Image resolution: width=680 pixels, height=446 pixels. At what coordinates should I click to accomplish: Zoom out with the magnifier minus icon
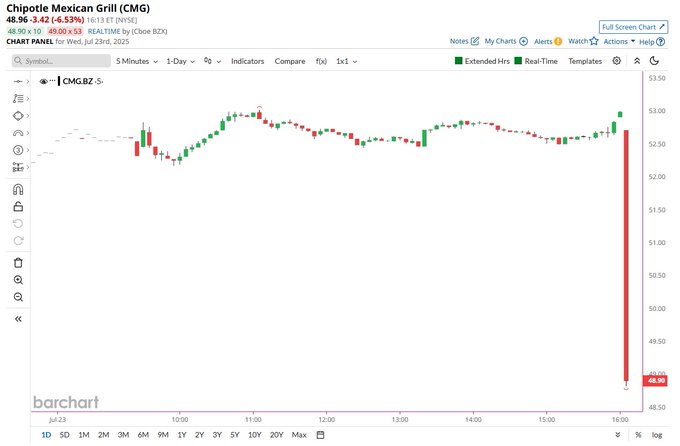click(18, 297)
